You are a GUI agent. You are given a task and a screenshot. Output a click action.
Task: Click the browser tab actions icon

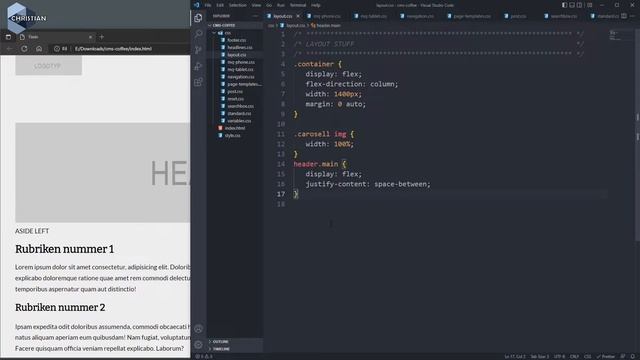(x=8, y=37)
